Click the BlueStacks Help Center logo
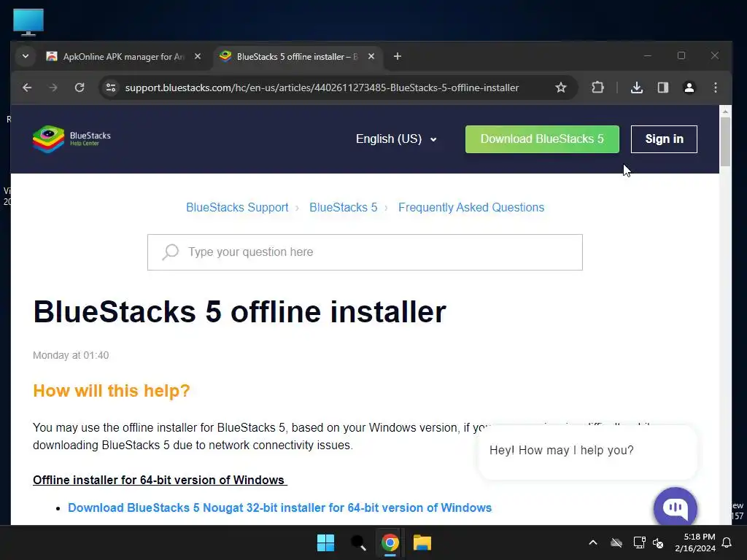747x560 pixels. tap(71, 139)
